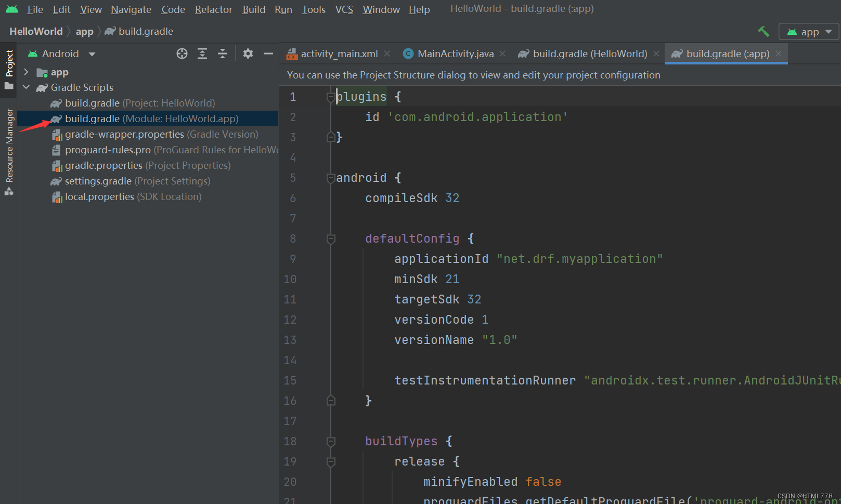Click the Project Structure notification banner text
Screen dimensions: 841x504
point(473,75)
